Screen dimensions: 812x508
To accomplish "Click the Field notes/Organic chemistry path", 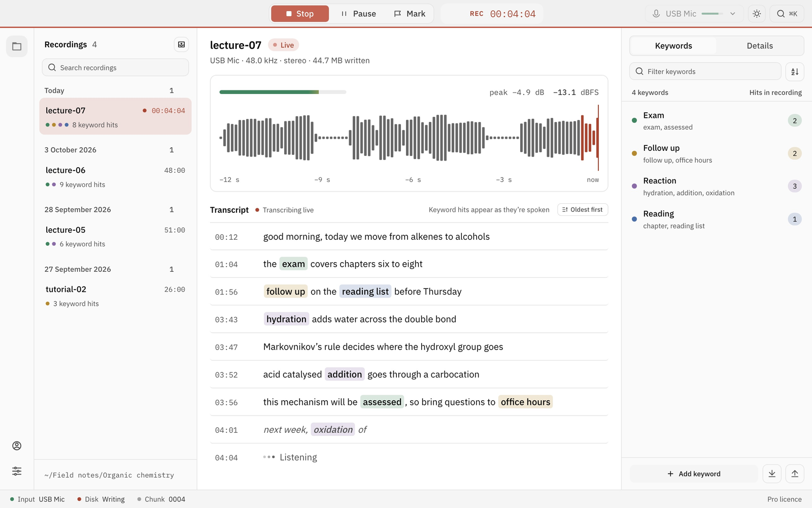I will click(109, 475).
